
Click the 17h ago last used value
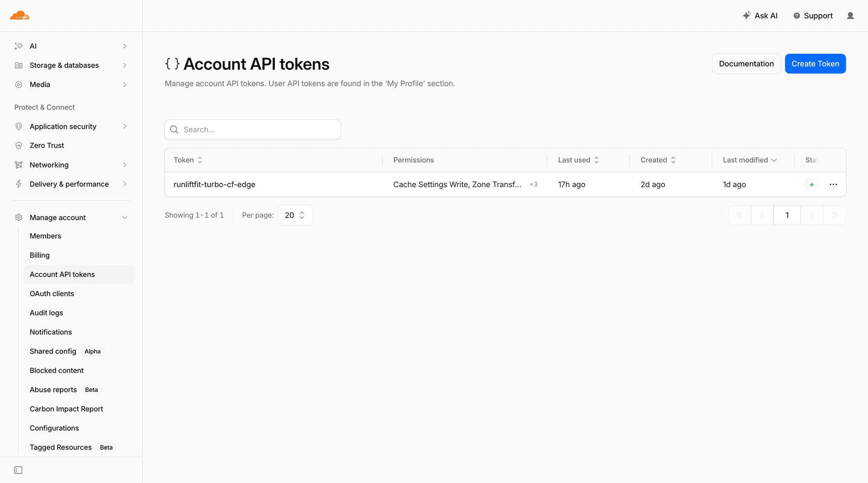tap(572, 184)
